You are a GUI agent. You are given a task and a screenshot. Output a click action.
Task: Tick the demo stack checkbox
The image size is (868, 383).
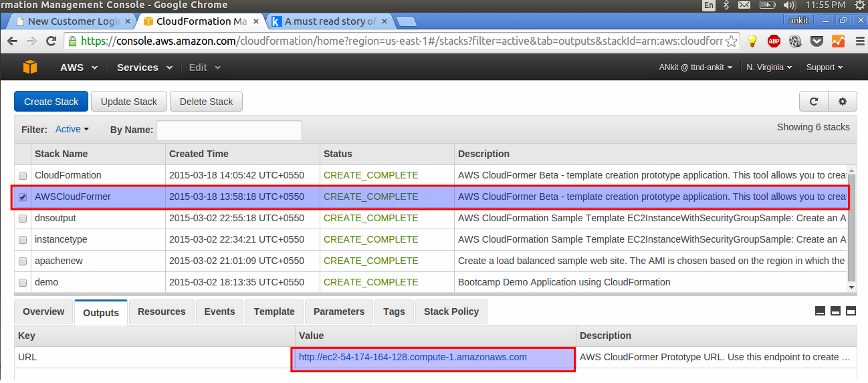coord(23,283)
